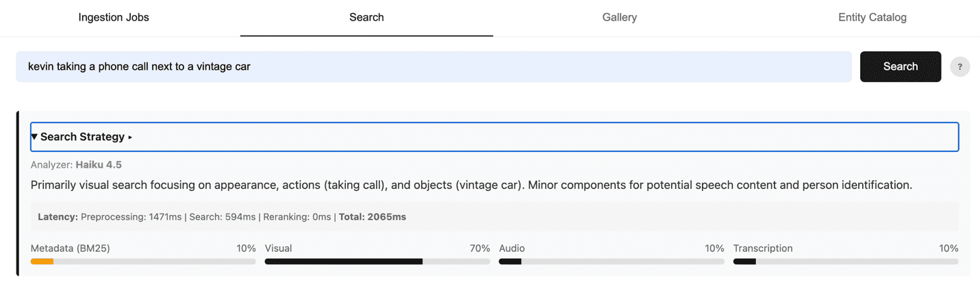Viewport: 980px width, 293px height.
Task: Click the orange Metadata (BM25) weight bar
Action: coord(42,262)
